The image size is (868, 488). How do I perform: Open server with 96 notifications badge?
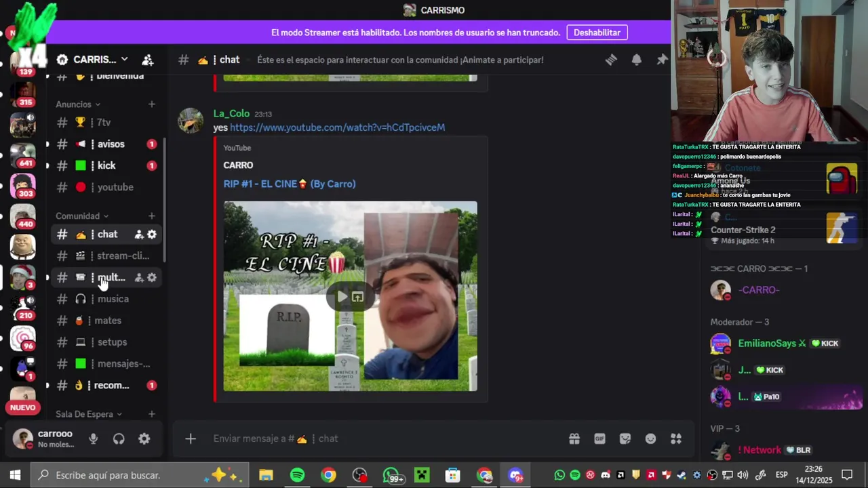(22, 338)
